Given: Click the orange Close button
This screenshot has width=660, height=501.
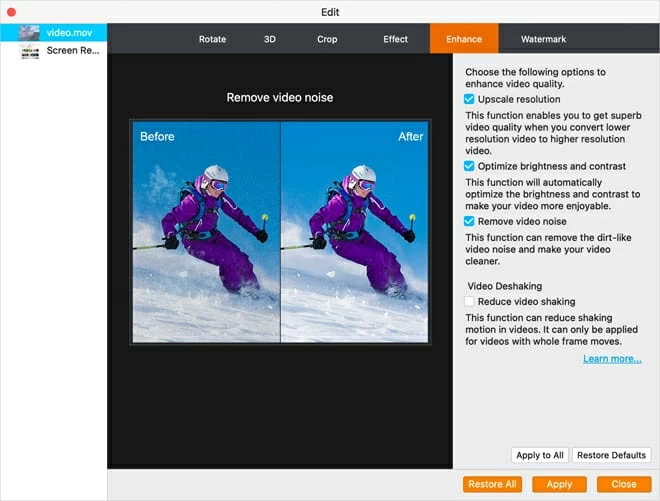Looking at the screenshot, I should point(623,484).
